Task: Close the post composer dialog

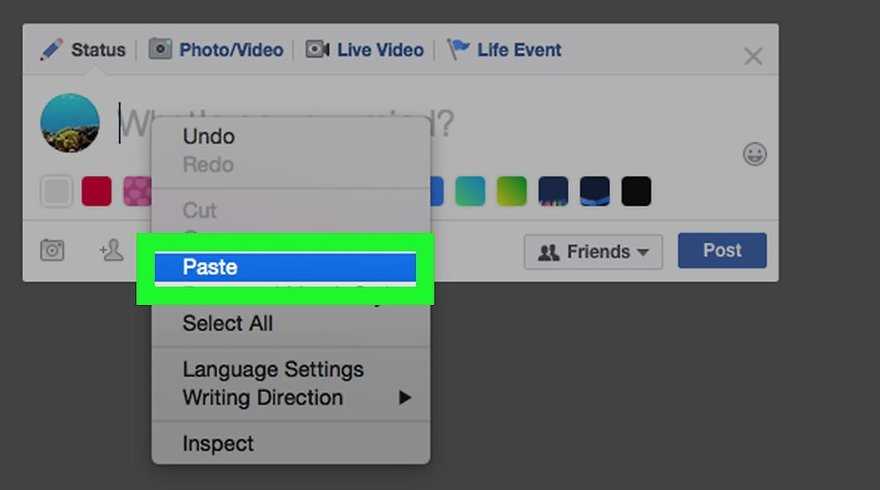Action: pos(753,56)
